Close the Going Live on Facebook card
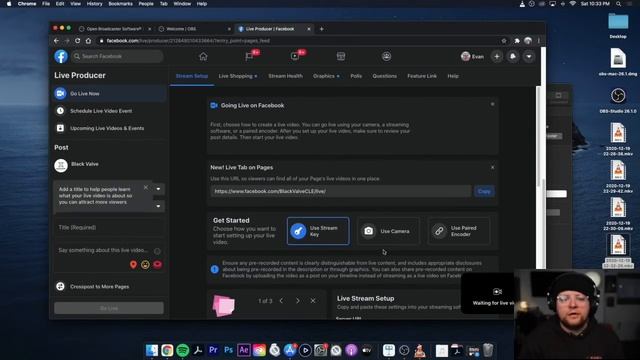The width and height of the screenshot is (640, 360). (493, 104)
